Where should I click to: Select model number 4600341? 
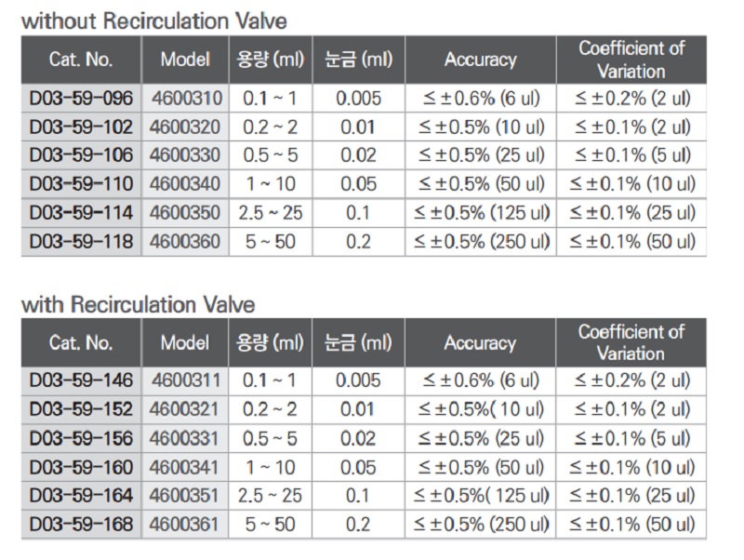point(186,467)
